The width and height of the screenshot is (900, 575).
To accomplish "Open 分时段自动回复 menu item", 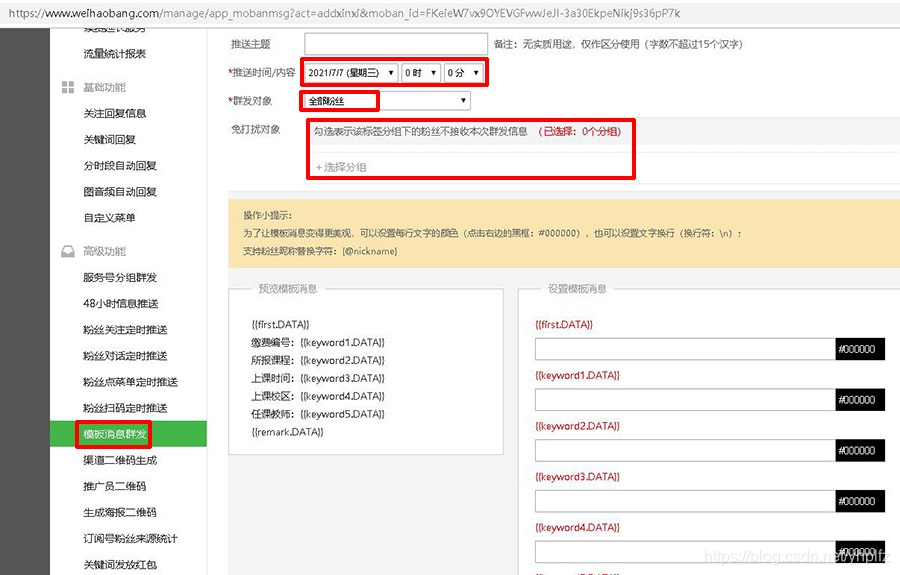I will (x=120, y=166).
